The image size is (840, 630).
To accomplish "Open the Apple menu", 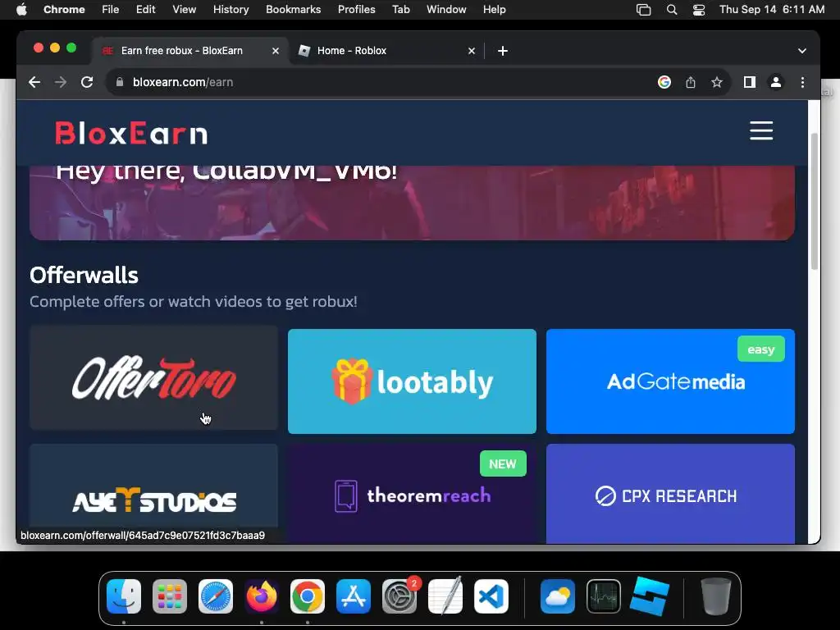I will pyautogui.click(x=21, y=9).
